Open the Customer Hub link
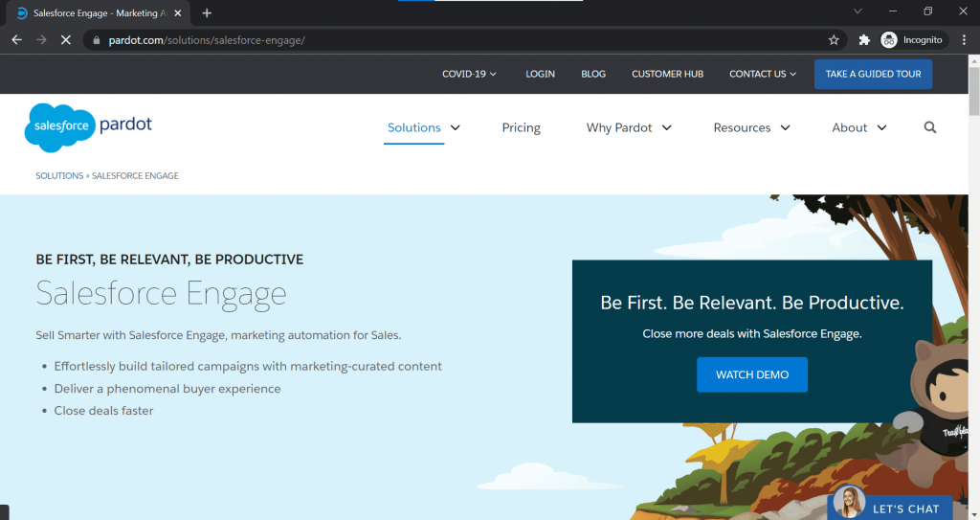The image size is (980, 520). coord(667,74)
